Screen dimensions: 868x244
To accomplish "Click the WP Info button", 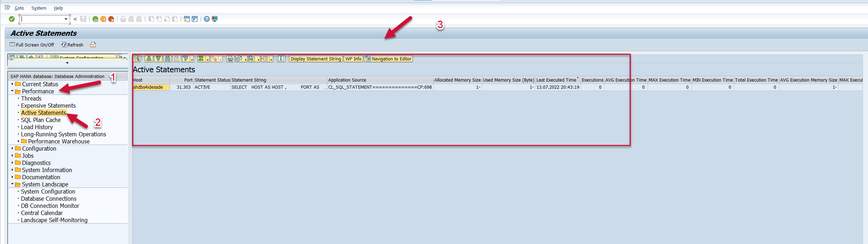I will (x=353, y=59).
